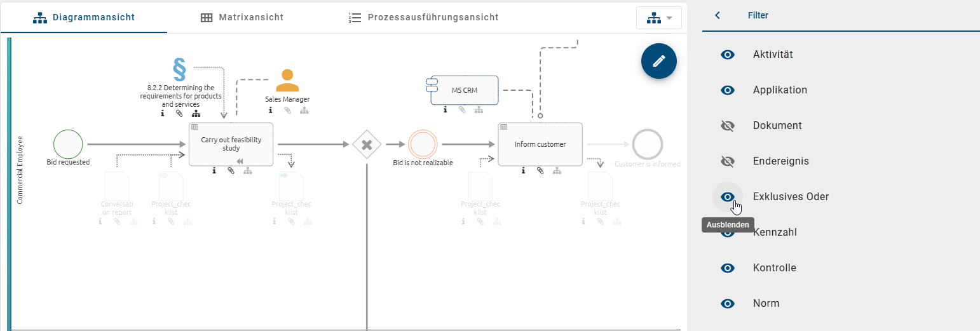Switch to the Matrixansicht tab

pos(242,17)
